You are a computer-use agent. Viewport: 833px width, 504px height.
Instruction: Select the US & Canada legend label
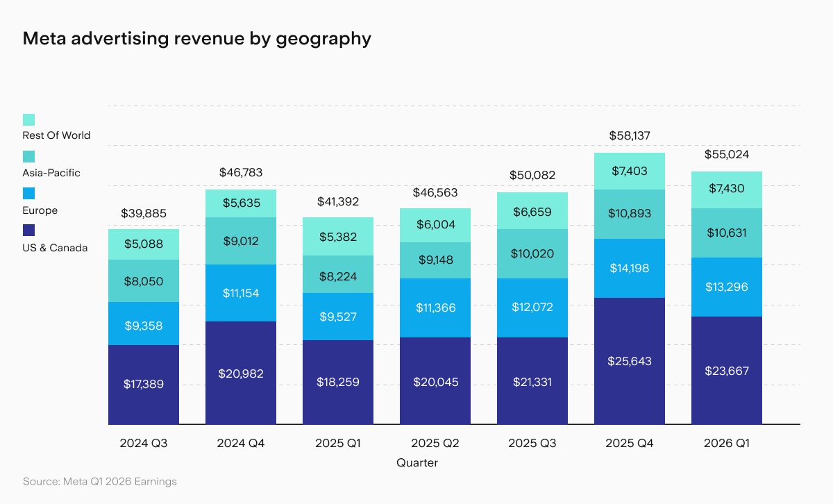pyautogui.click(x=55, y=248)
